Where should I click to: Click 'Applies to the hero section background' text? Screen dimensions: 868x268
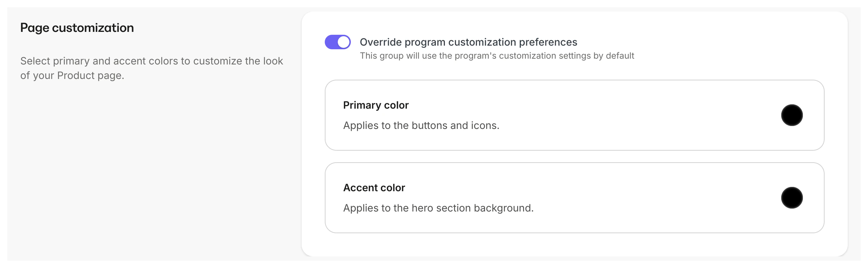(438, 208)
